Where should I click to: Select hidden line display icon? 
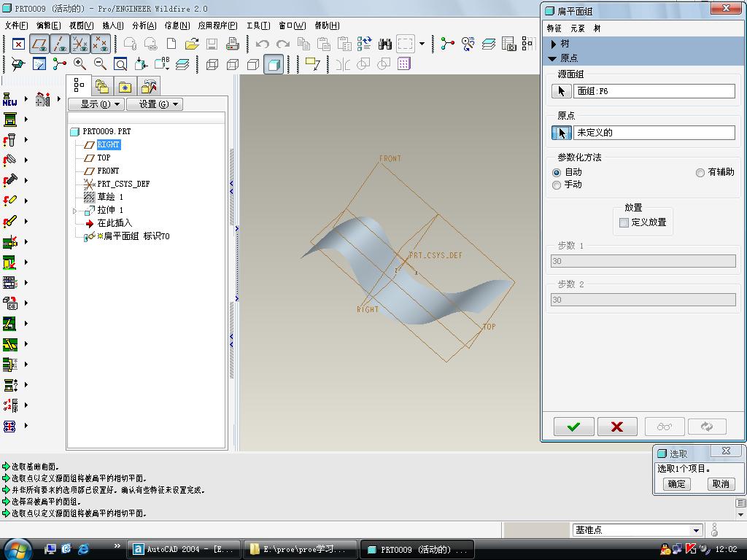233,64
